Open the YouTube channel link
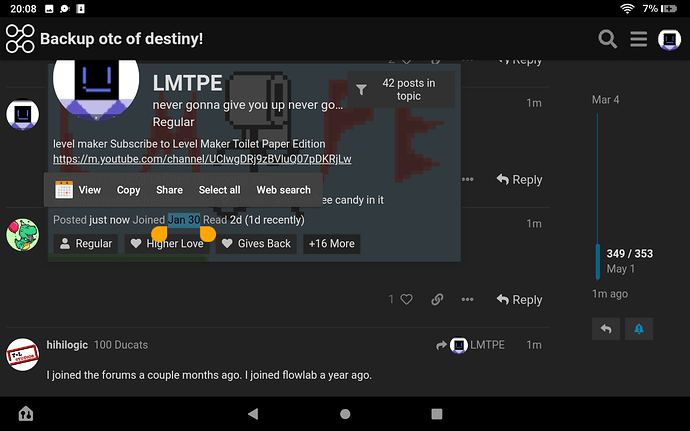 202,159
